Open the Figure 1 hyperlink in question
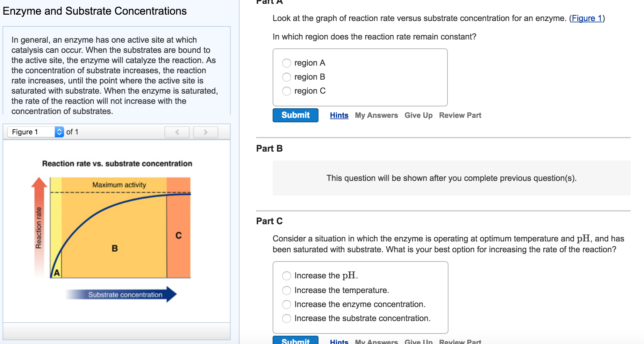Viewport: 644px width, 344px height. (587, 18)
